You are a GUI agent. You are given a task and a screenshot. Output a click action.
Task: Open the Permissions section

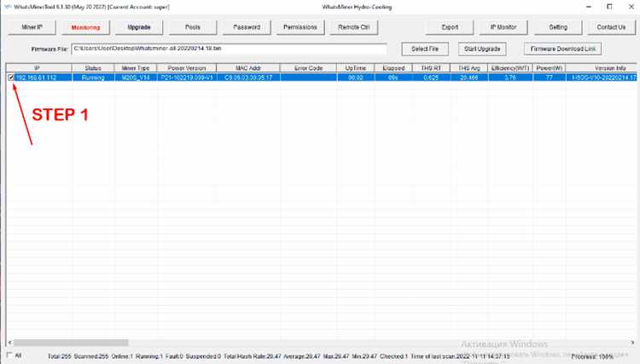[300, 27]
